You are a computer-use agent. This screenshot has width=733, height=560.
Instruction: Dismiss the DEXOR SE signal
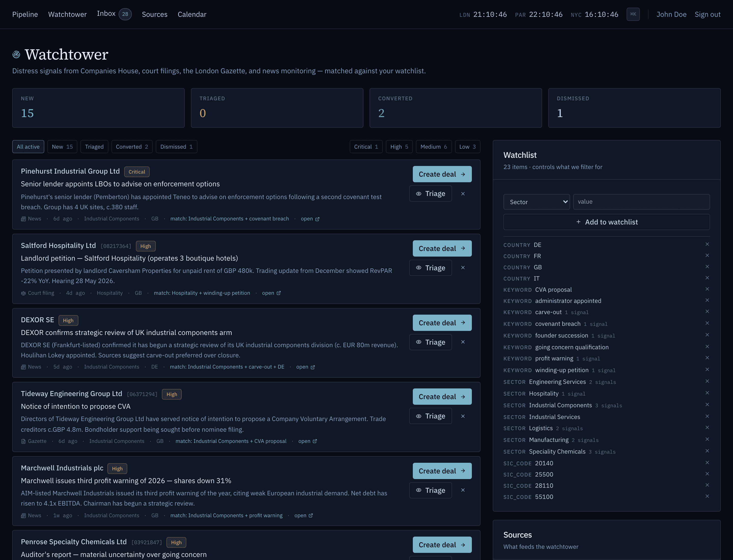click(463, 342)
